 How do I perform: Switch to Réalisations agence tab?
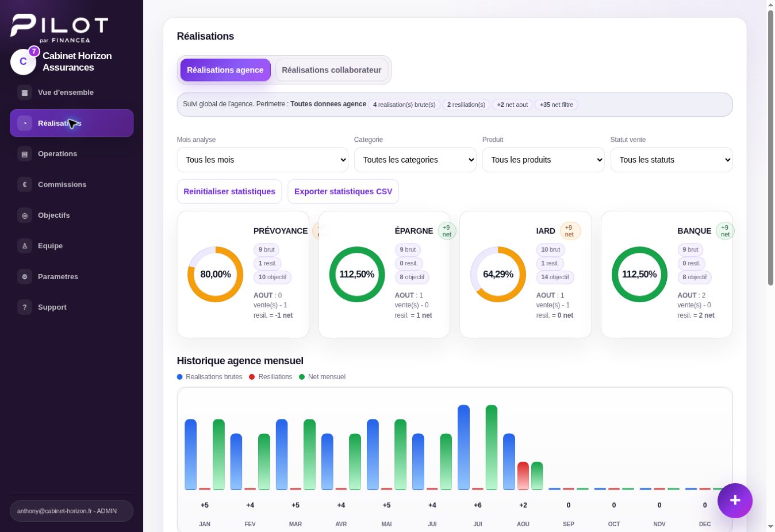coord(225,70)
